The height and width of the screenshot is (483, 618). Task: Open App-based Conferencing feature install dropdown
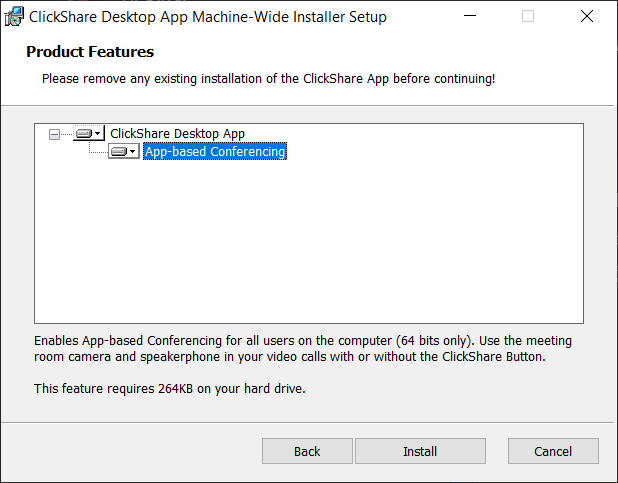tap(124, 151)
